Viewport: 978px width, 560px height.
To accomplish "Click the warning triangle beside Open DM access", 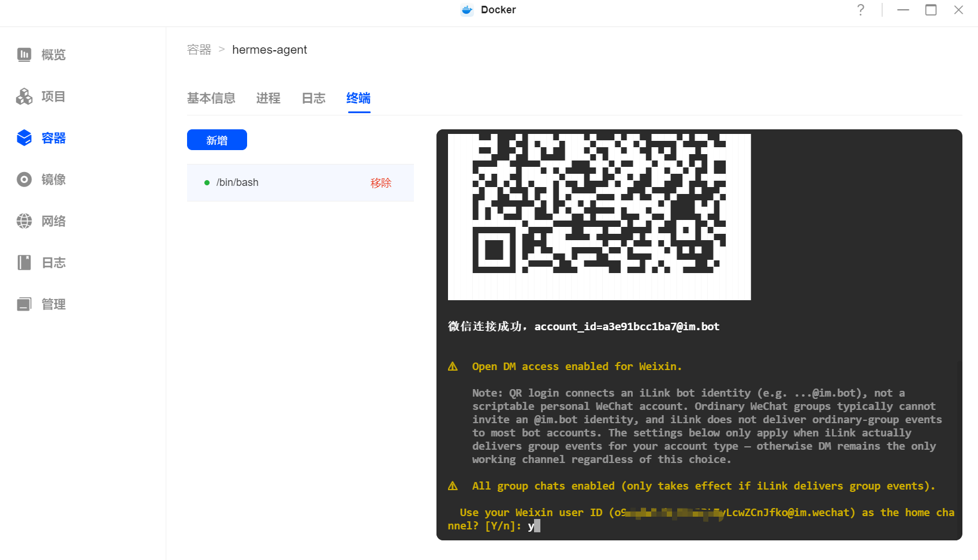I will click(x=453, y=367).
